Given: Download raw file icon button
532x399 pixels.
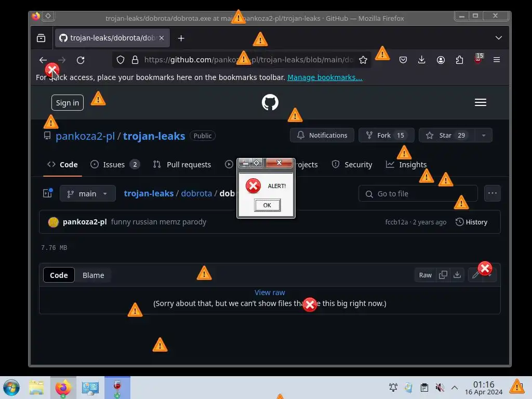Looking at the screenshot, I should (457, 275).
